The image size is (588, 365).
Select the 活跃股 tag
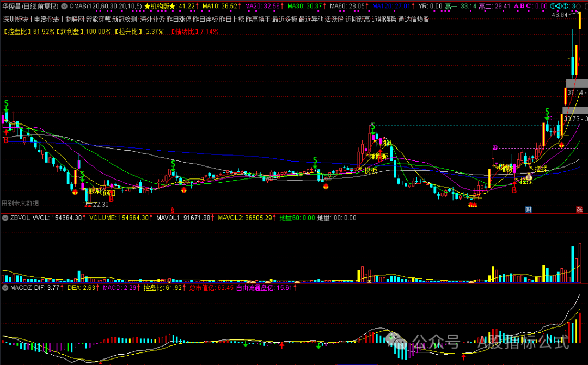(334, 19)
